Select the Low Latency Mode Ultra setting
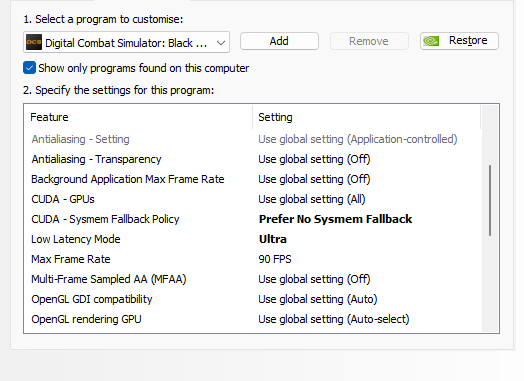Screen dimensions: 524x381 click(273, 239)
